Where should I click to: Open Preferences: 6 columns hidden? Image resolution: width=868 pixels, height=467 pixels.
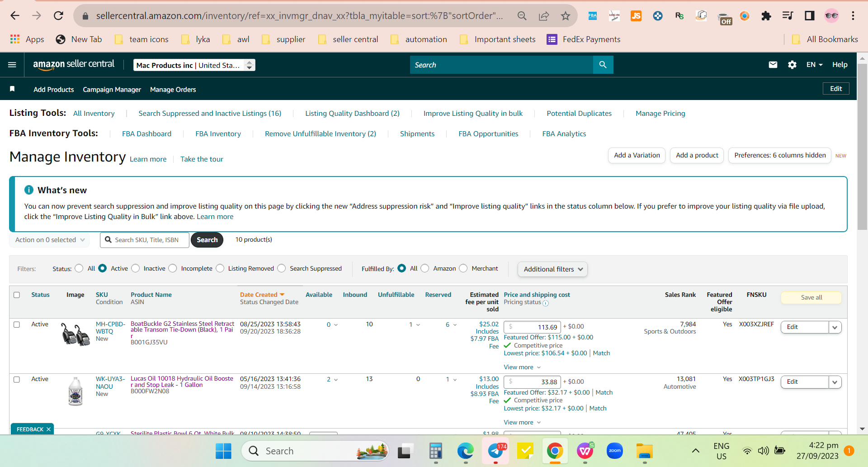click(780, 155)
